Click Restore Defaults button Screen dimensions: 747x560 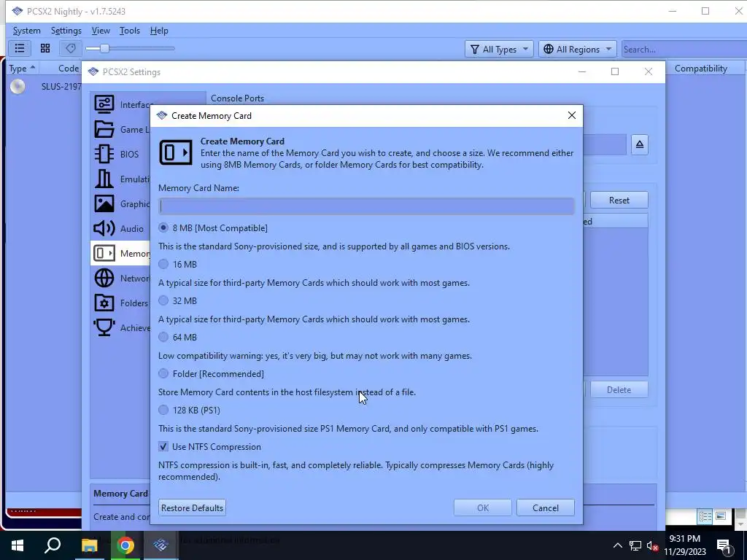pos(192,507)
